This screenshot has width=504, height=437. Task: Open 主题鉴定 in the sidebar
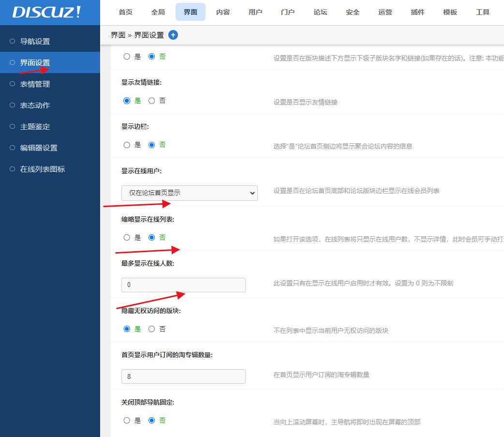35,127
